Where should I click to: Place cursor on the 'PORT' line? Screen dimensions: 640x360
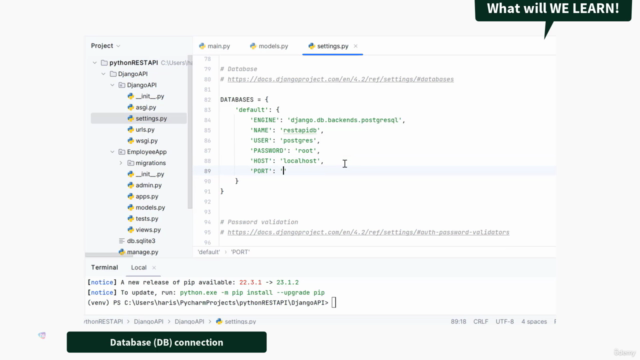pyautogui.click(x=268, y=171)
